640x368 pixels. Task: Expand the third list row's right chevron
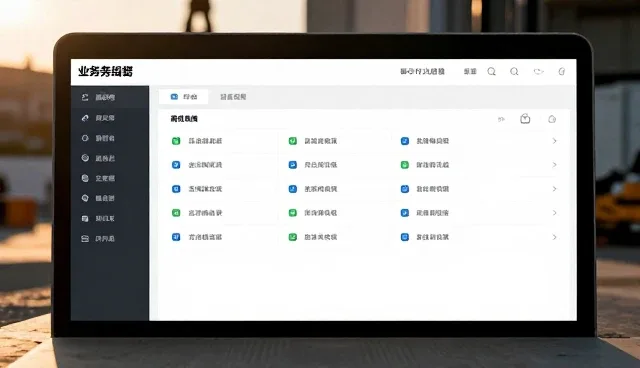point(554,189)
